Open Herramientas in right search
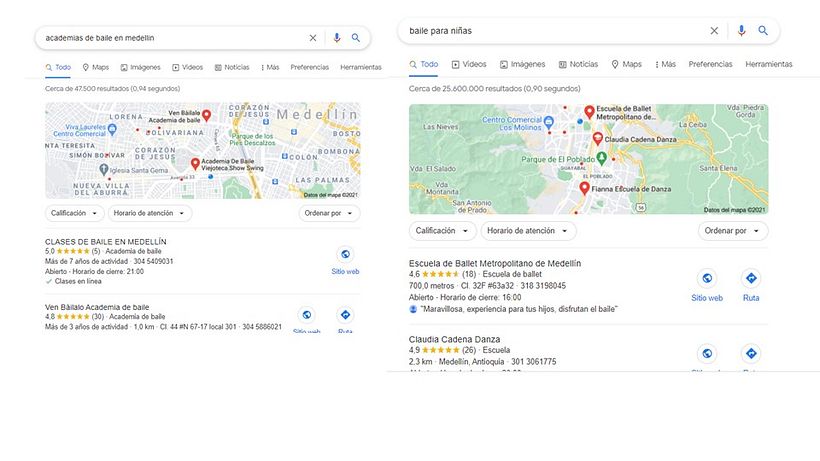Image resolution: width=820 pixels, height=461 pixels. click(768, 64)
